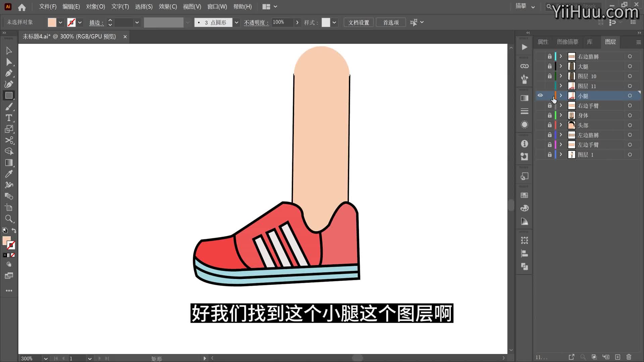Select the Rectangle tool
The width and height of the screenshot is (644, 362).
click(x=9, y=96)
